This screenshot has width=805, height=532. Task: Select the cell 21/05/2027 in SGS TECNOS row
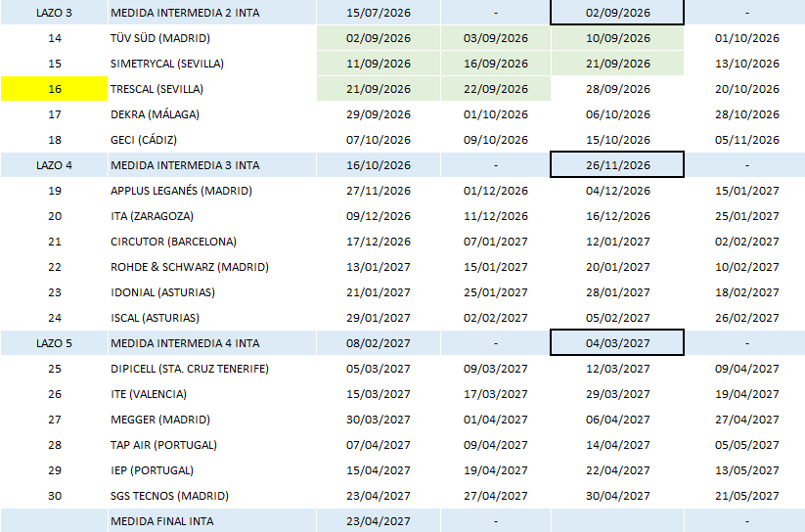click(x=746, y=496)
